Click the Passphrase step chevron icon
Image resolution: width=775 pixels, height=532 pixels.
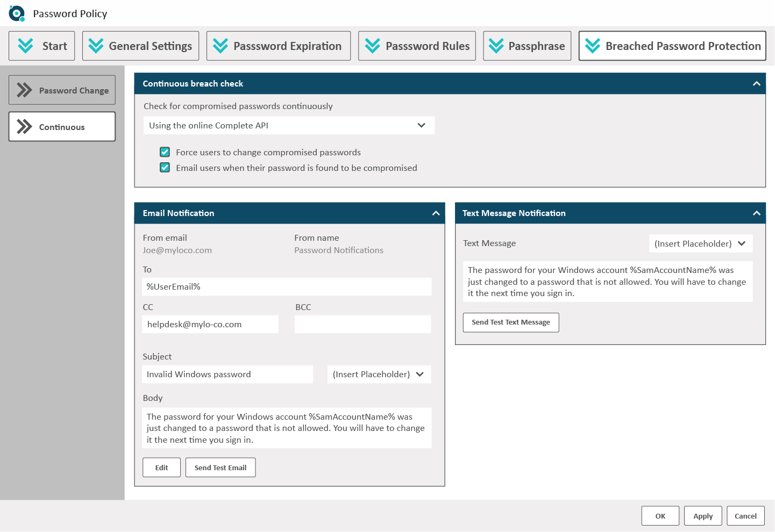(x=496, y=46)
